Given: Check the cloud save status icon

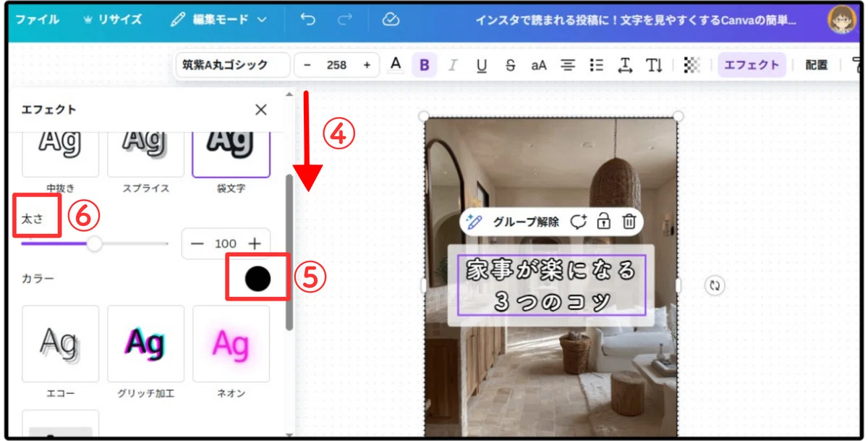Looking at the screenshot, I should pyautogui.click(x=391, y=20).
